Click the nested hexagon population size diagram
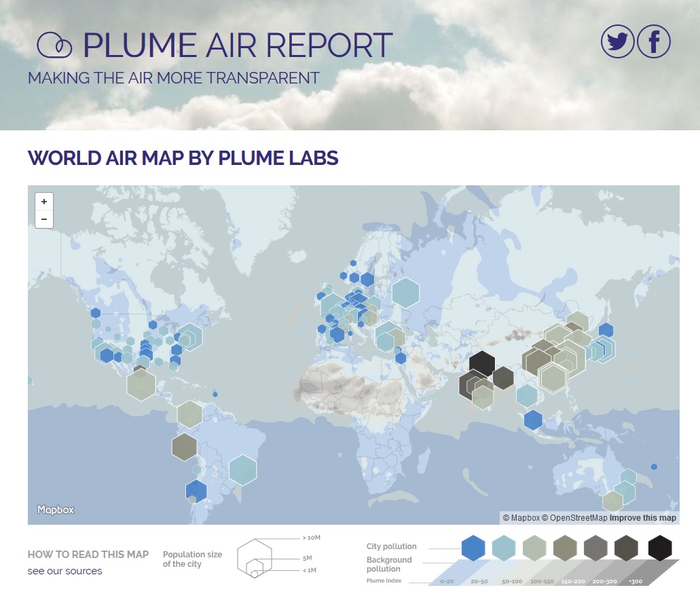This screenshot has height=594, width=700. pyautogui.click(x=255, y=558)
